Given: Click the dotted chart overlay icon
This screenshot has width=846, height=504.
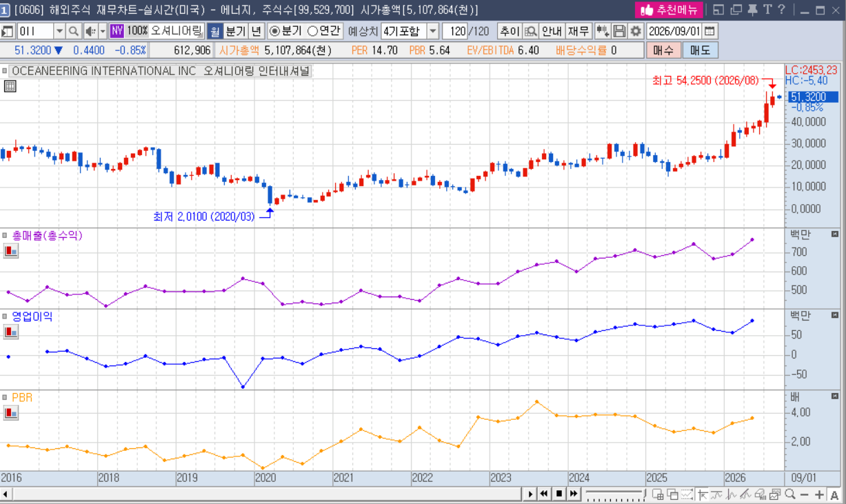Looking at the screenshot, I should (x=687, y=494).
